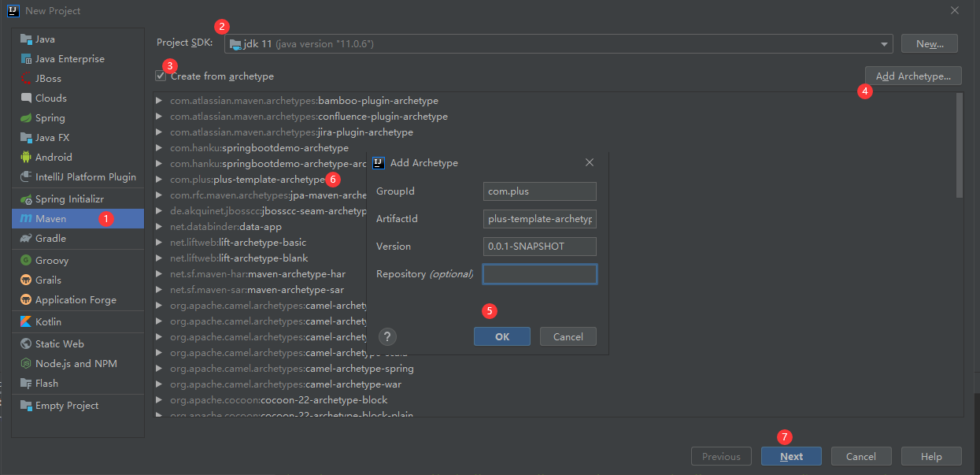The image size is (980, 475).
Task: Click Cancel in Add Archetype dialog
Action: 568,337
